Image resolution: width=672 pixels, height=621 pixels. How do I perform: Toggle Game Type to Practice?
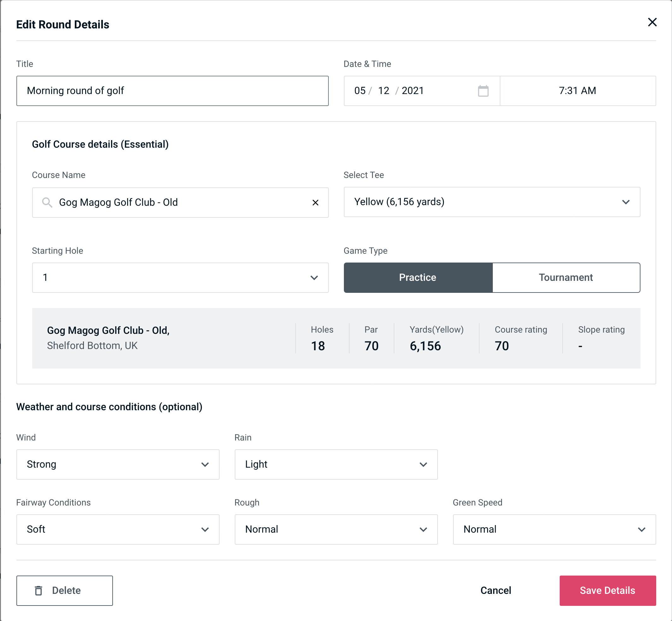point(417,277)
